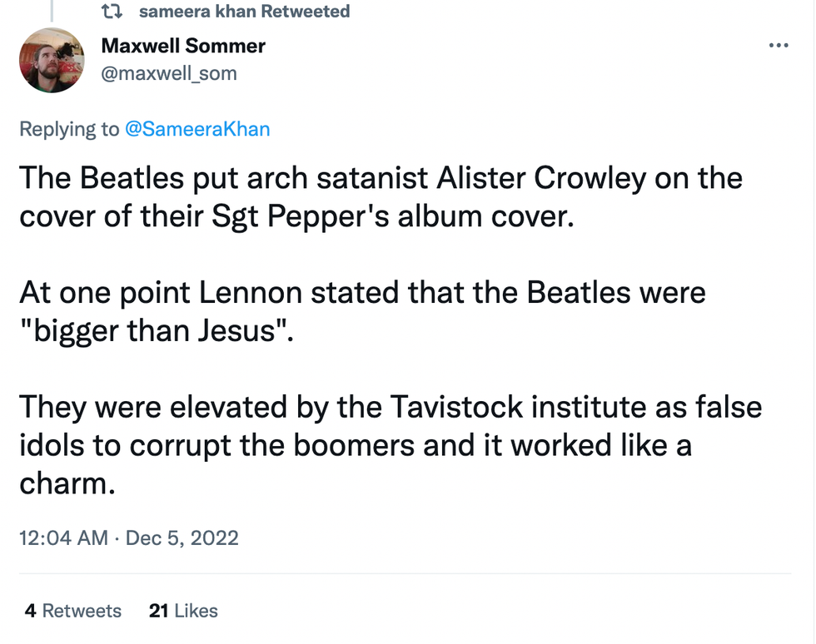This screenshot has width=816, height=644.
Task: Open the three-dot more options menu
Action: [x=778, y=46]
